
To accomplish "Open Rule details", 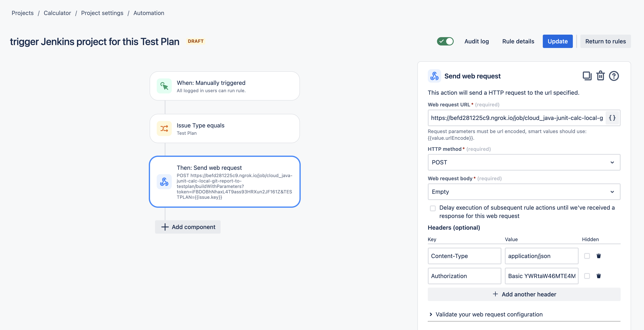I will coord(518,41).
